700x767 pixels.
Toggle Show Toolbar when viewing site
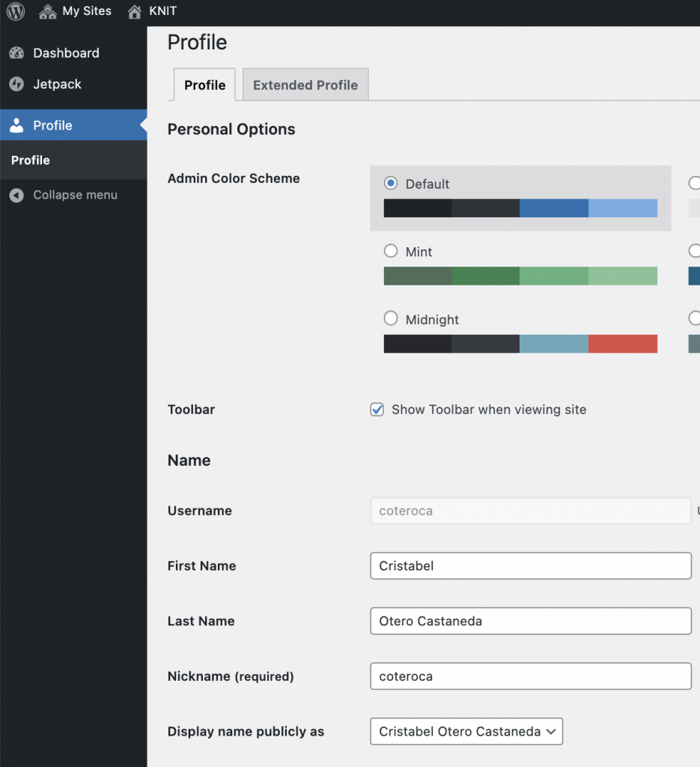[x=377, y=410]
